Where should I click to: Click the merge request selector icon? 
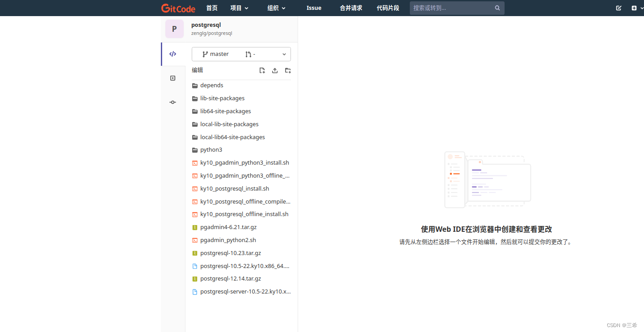coord(248,54)
